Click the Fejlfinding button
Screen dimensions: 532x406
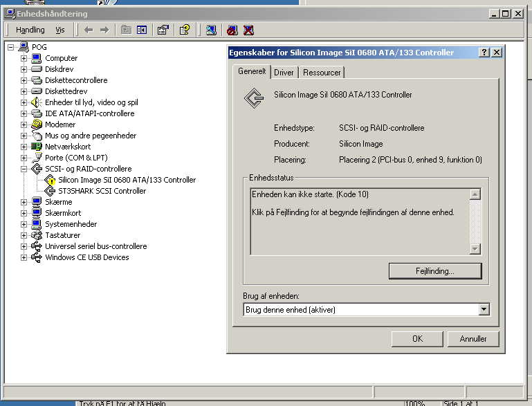point(434,271)
